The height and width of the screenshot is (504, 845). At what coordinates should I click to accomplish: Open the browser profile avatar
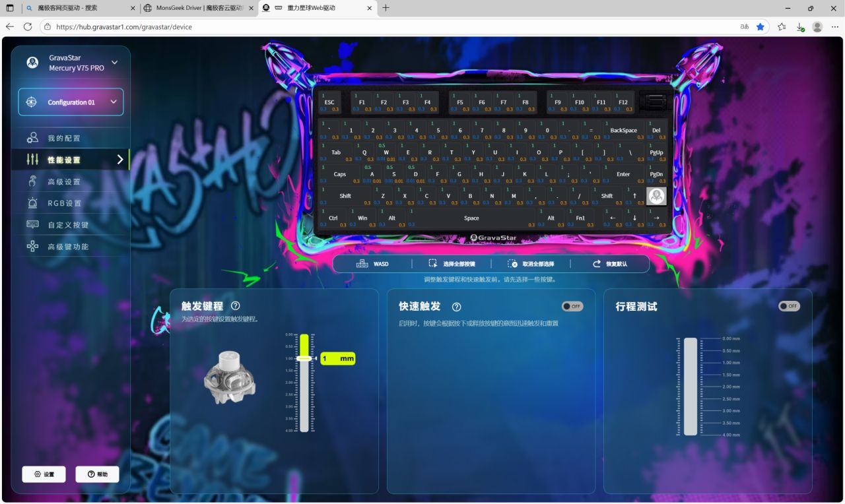coord(817,27)
